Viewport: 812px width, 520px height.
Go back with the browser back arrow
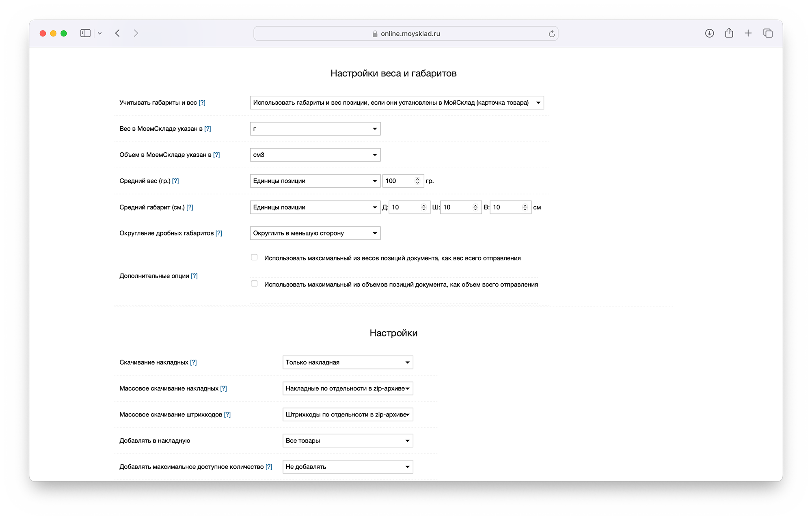117,33
